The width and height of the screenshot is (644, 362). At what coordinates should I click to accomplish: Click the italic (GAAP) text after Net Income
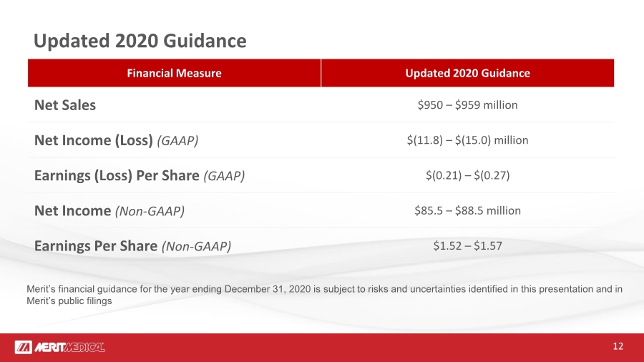point(177,141)
